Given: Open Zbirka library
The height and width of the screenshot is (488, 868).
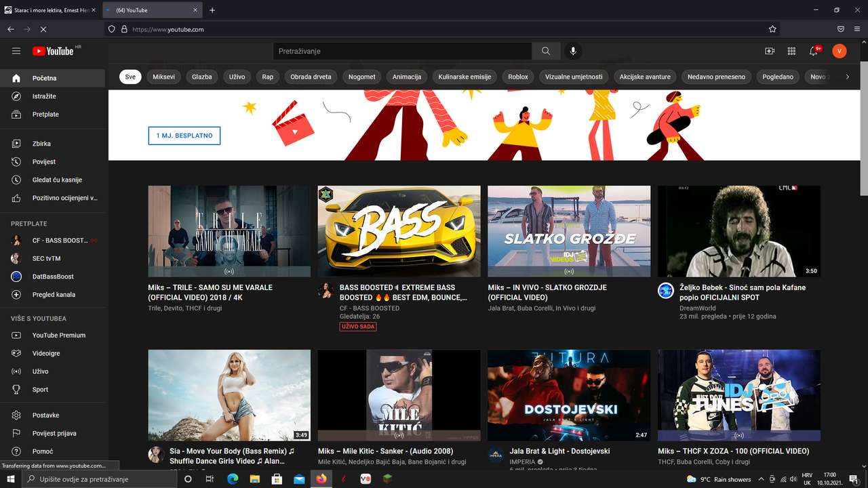Looking at the screenshot, I should (x=54, y=144).
